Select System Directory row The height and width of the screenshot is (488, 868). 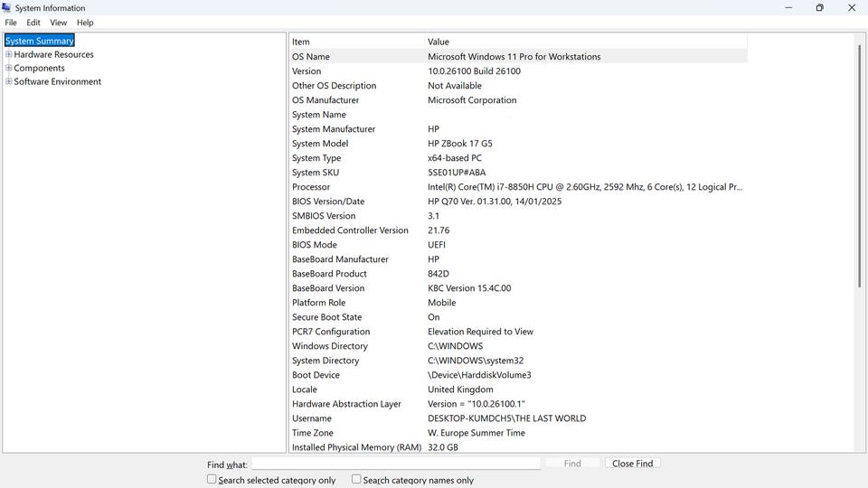click(518, 361)
